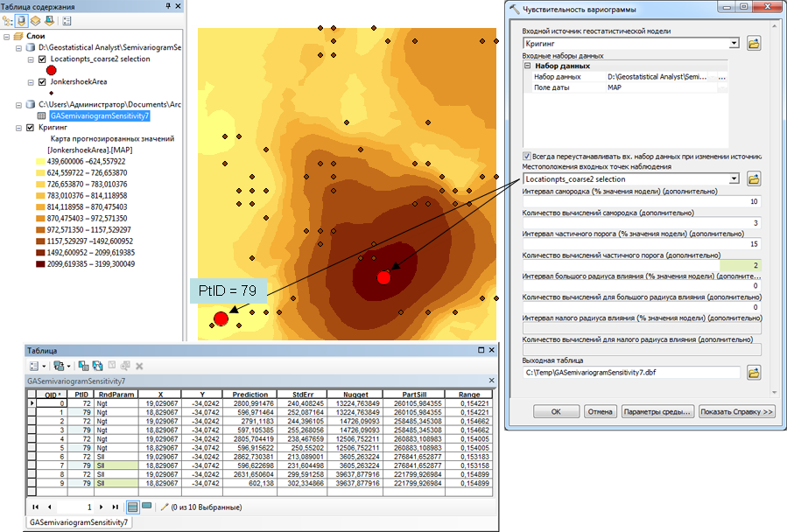Toggle Кригинг layer visibility
This screenshot has height=532, width=787.
[30, 128]
